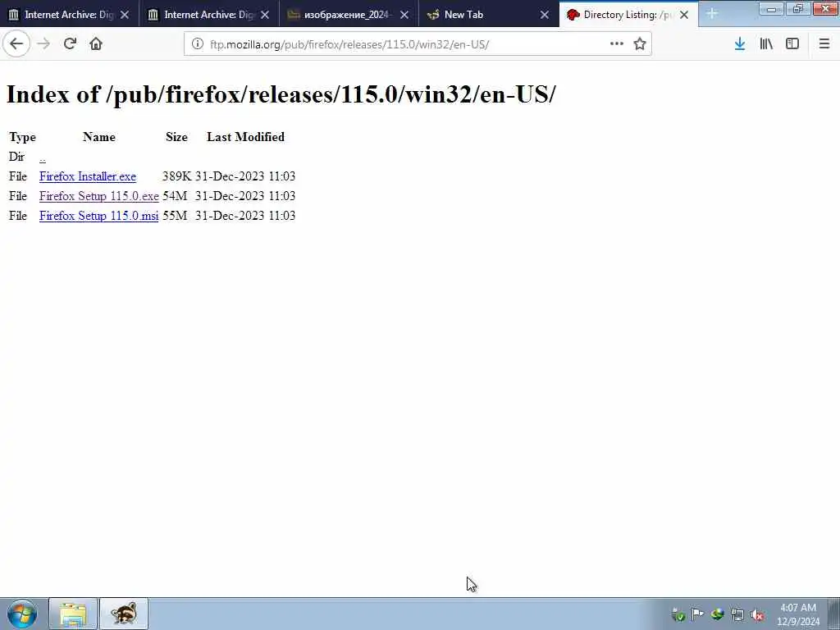Click the Type column header
Image resolution: width=840 pixels, height=630 pixels.
22,137
